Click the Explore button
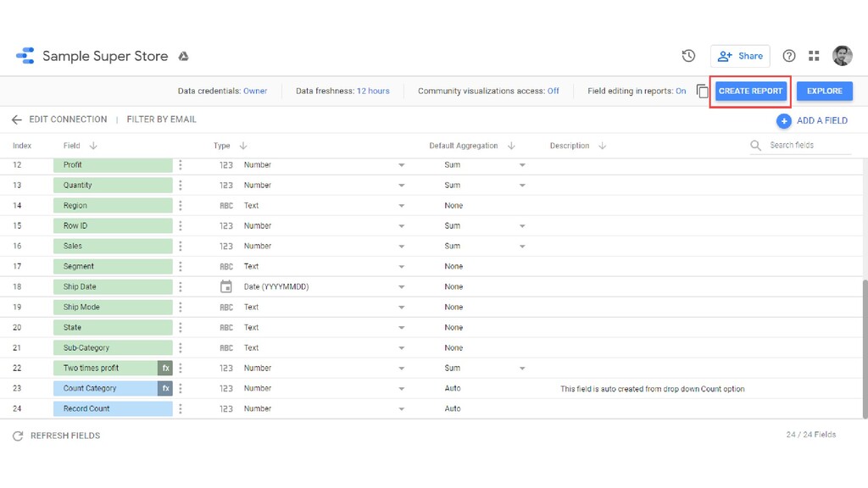The width and height of the screenshot is (868, 488). (x=824, y=91)
